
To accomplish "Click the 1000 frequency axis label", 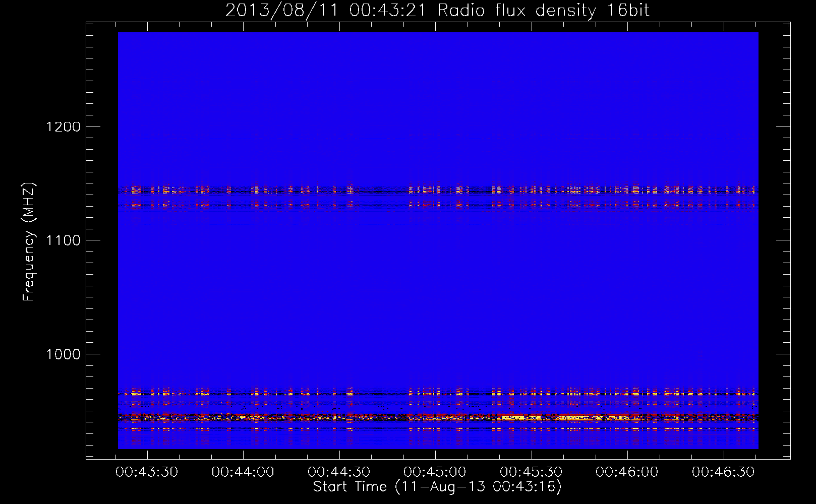I will [x=63, y=354].
